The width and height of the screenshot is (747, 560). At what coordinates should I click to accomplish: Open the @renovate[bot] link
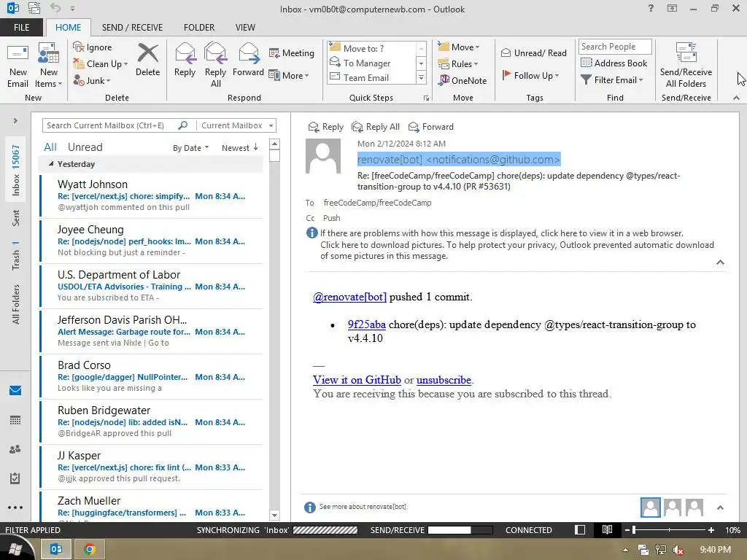[349, 297]
